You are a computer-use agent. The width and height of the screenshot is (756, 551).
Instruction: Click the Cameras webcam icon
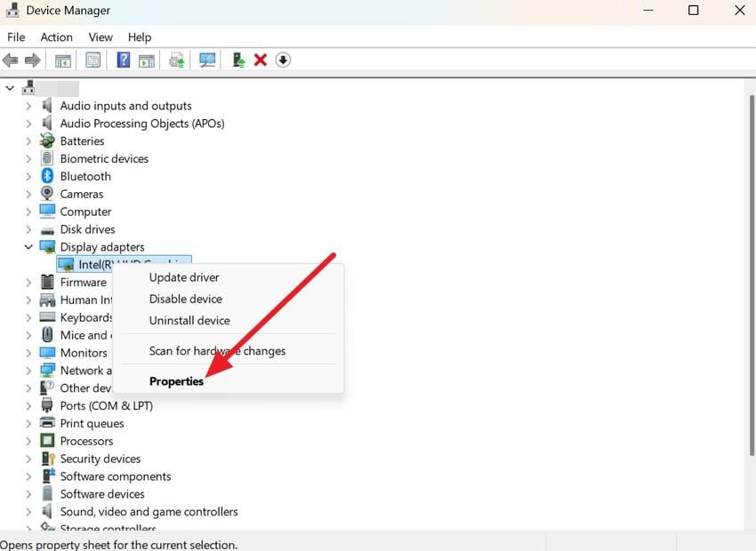point(47,194)
